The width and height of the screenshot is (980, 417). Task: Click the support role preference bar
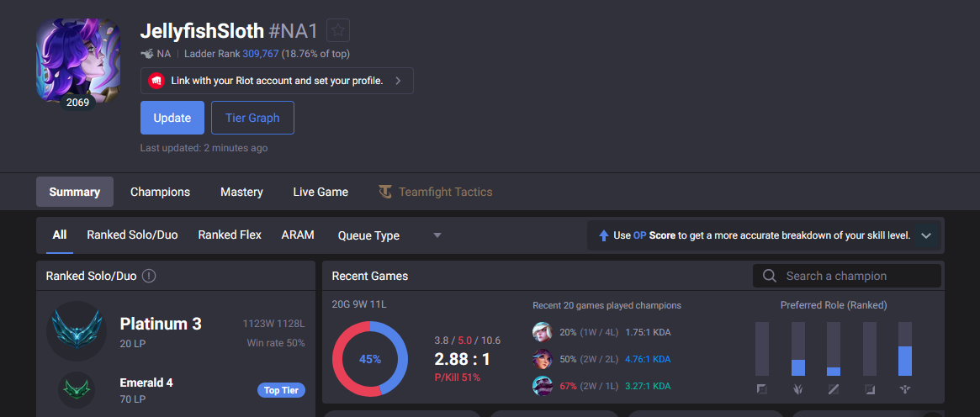(x=905, y=349)
